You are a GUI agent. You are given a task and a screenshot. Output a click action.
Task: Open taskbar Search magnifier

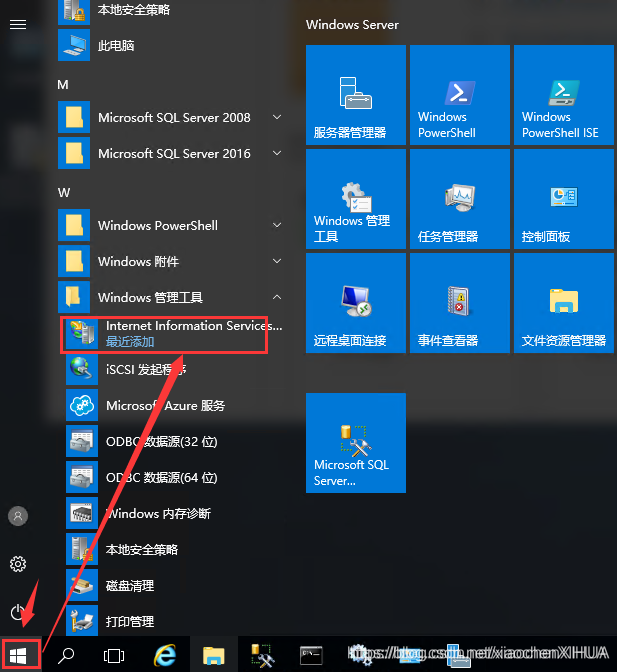coord(66,655)
